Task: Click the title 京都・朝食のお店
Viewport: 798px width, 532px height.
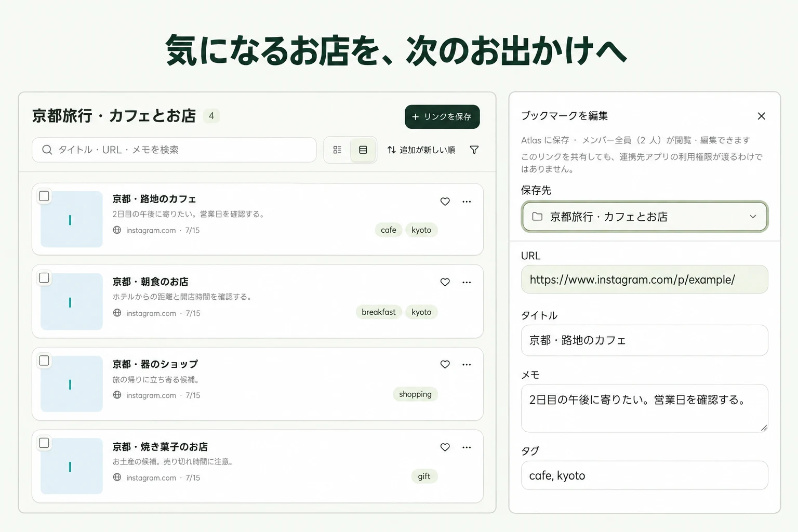Action: pos(150,282)
